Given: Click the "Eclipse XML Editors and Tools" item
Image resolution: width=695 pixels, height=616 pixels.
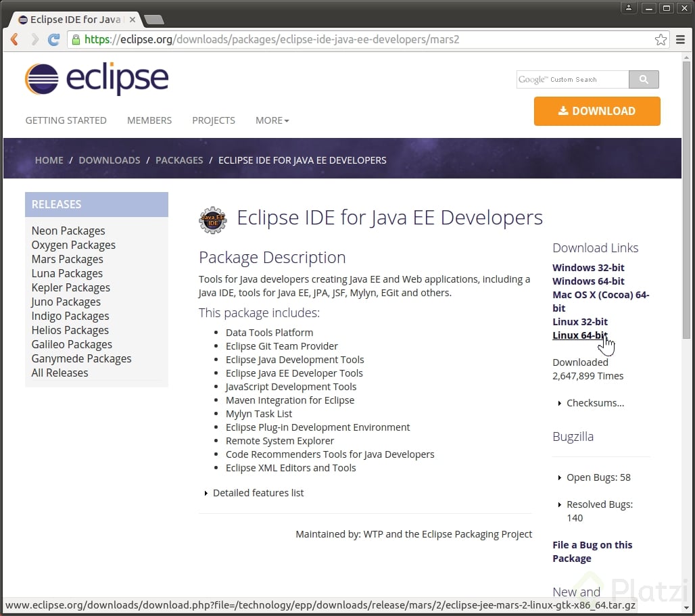Looking at the screenshot, I should [x=291, y=468].
